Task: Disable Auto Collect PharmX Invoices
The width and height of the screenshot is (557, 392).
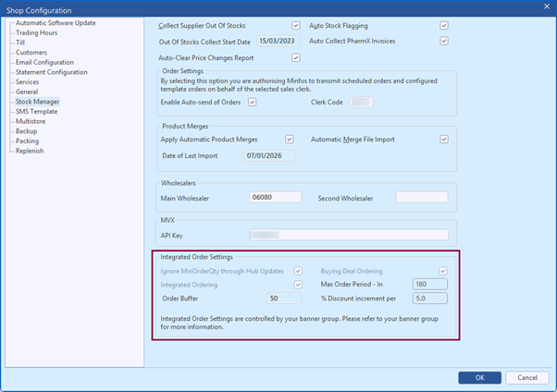Action: 444,41
